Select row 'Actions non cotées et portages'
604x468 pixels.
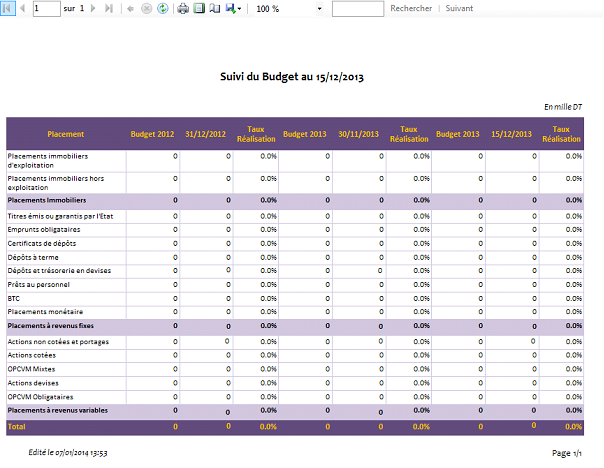point(295,342)
